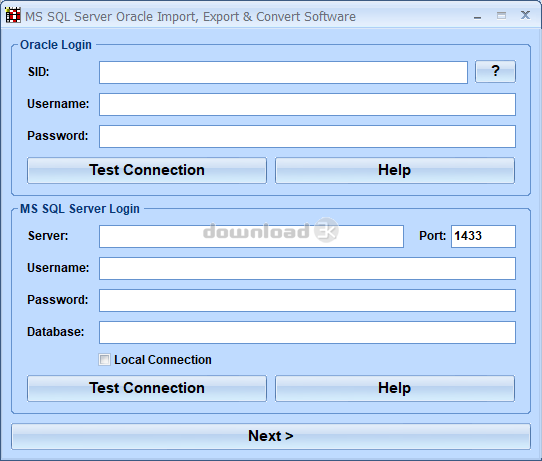The image size is (542, 461).
Task: Click the application icon in title bar
Action: pyautogui.click(x=13, y=16)
